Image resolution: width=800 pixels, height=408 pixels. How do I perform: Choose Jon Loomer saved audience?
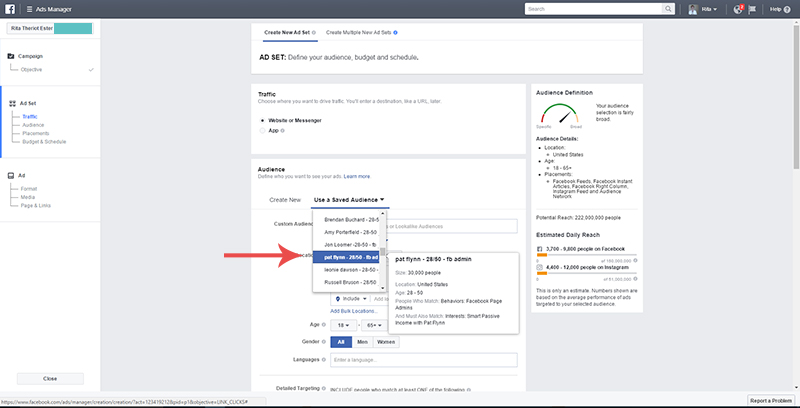click(x=346, y=245)
